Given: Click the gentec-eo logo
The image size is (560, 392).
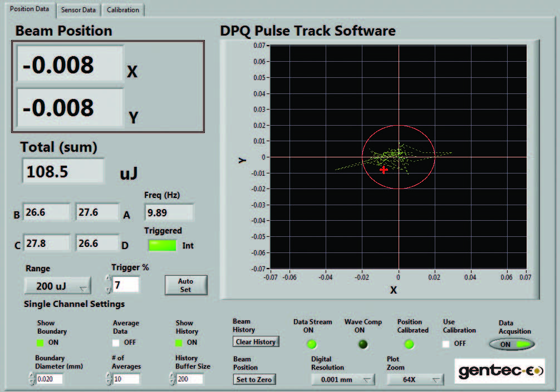Looking at the screenshot, I should (500, 371).
